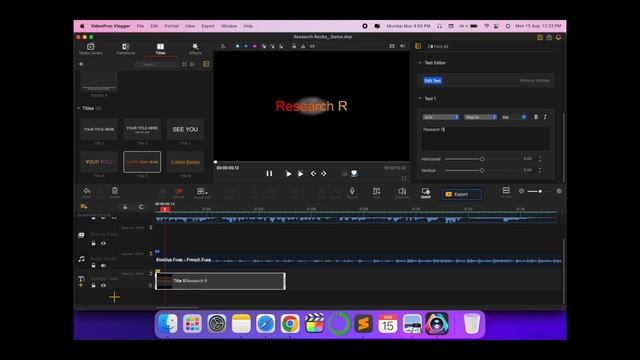The width and height of the screenshot is (640, 360).
Task: Open the File menu
Action: (x=140, y=26)
